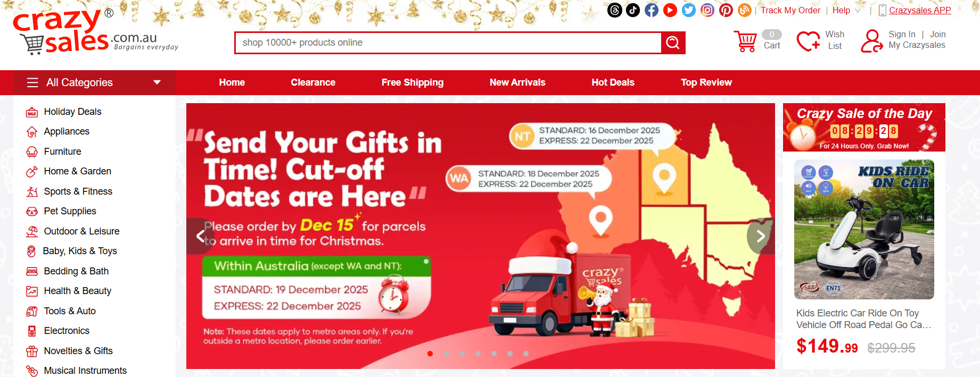This screenshot has width=980, height=377.
Task: Open the TikTok social icon
Action: (x=633, y=10)
